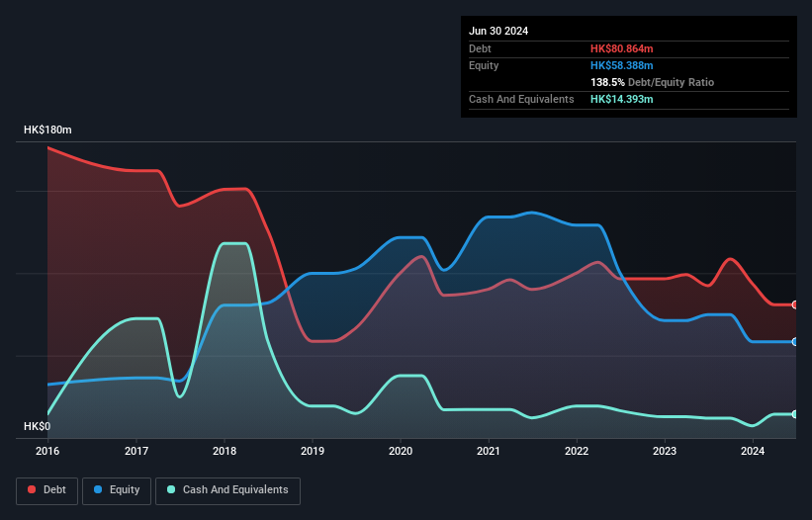
Task: Click the HK$180m y-axis label
Action: click(47, 130)
